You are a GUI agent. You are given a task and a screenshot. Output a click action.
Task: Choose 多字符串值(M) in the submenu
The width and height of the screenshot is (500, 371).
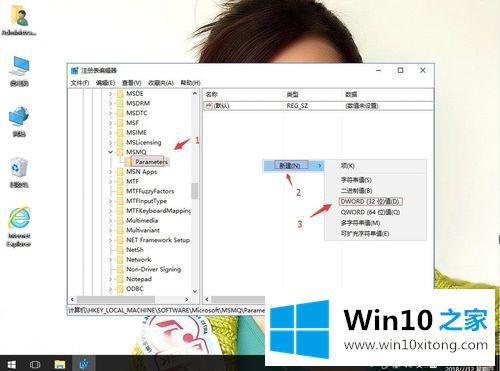click(360, 223)
